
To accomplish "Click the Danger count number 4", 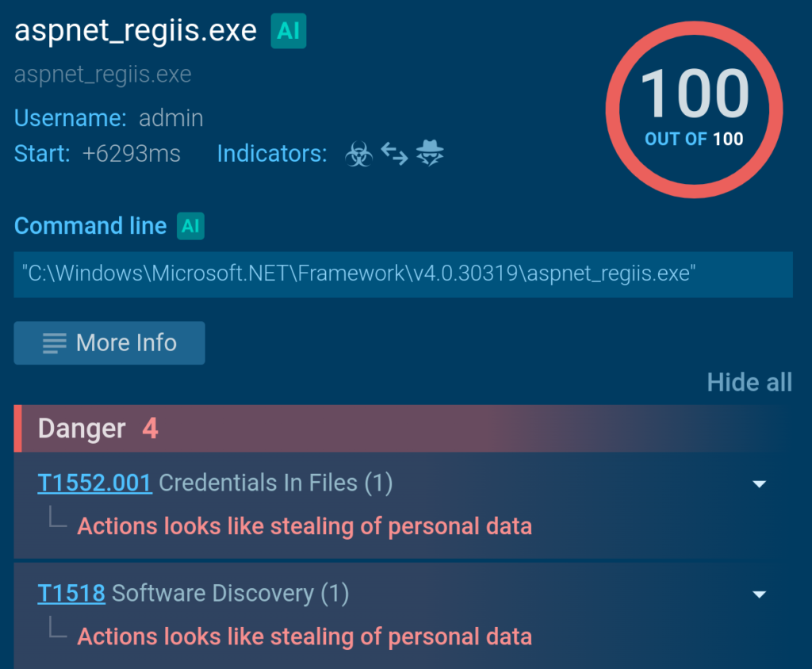I will [x=150, y=429].
